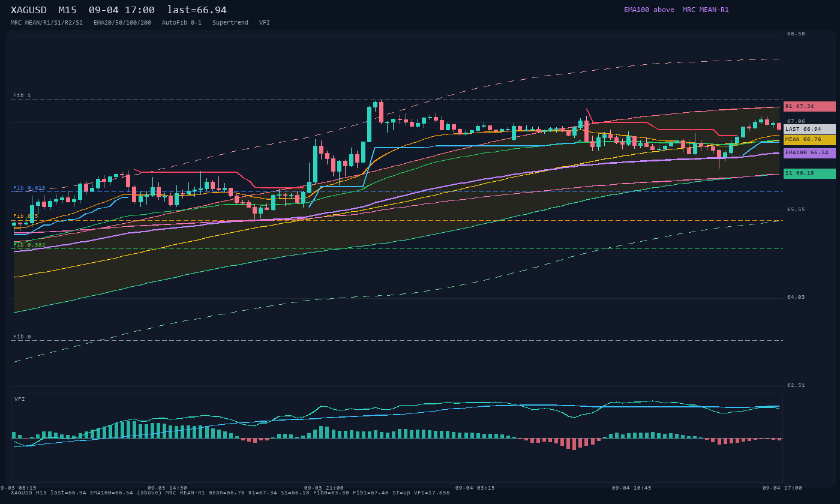Click the MRC MEAN/R1/S1/R2/S2 indicator label
The image size is (840, 504).
coord(47,23)
